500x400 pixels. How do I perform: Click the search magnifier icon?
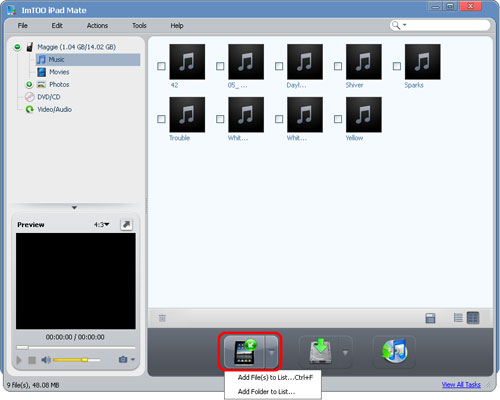pos(396,25)
